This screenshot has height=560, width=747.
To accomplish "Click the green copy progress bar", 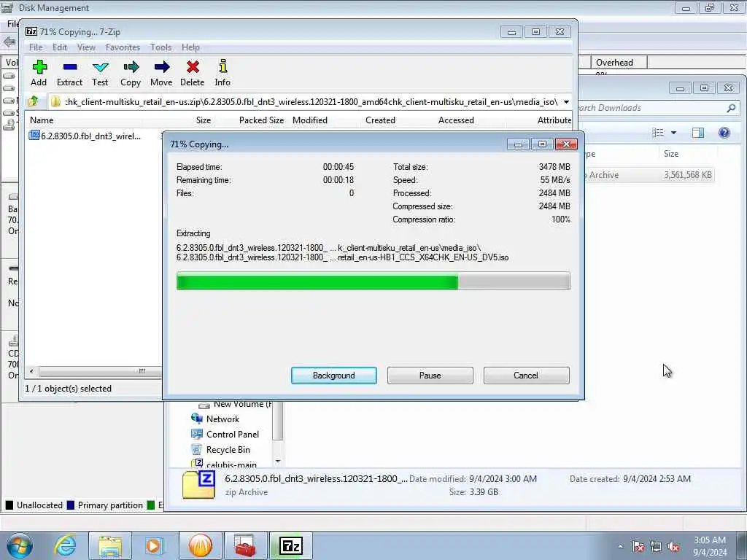I will pos(373,281).
